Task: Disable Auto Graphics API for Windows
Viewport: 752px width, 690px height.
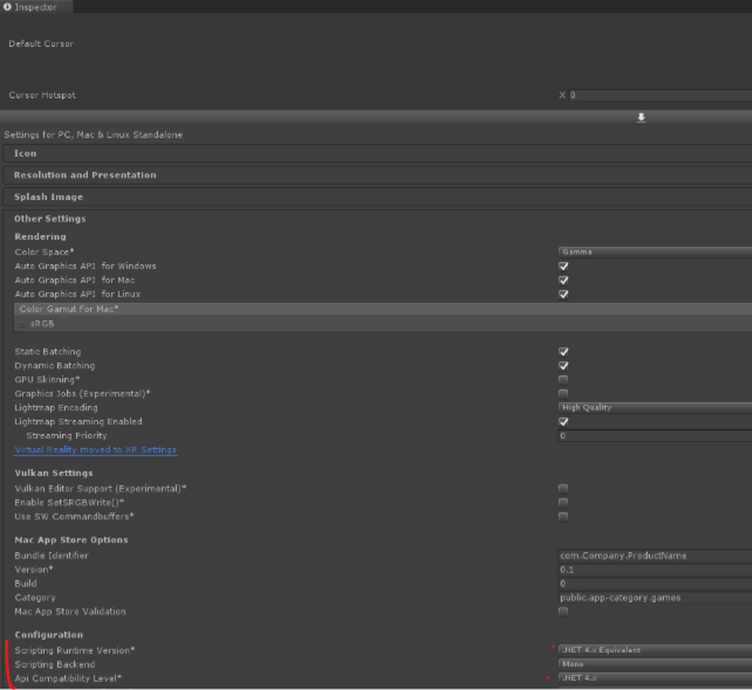Action: tap(564, 267)
